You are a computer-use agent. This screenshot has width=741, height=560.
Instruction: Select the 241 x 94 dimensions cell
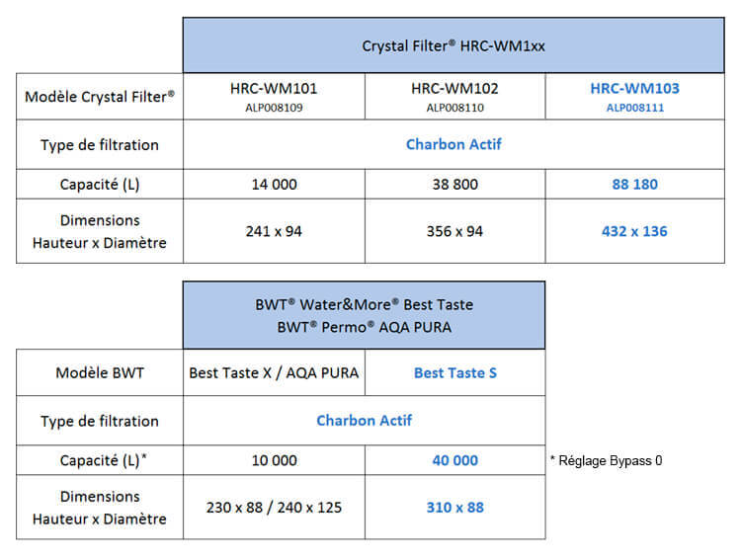coord(274,231)
